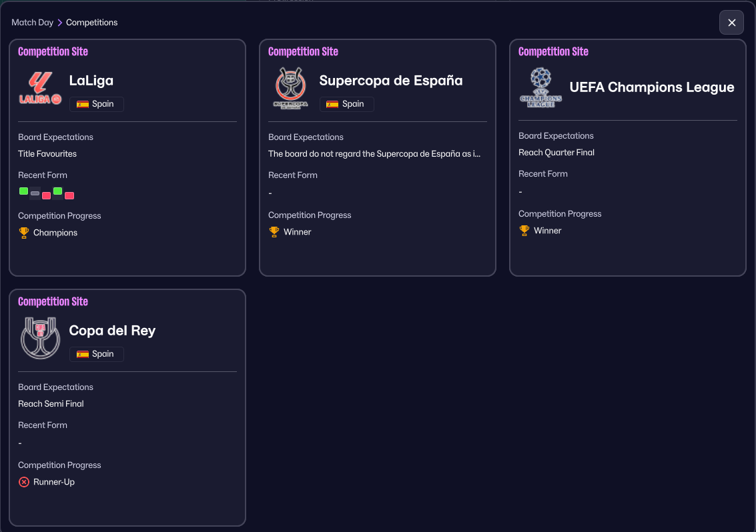This screenshot has height=532, width=756.
Task: Open UEFA Champions League Competition Site link
Action: [x=553, y=52]
